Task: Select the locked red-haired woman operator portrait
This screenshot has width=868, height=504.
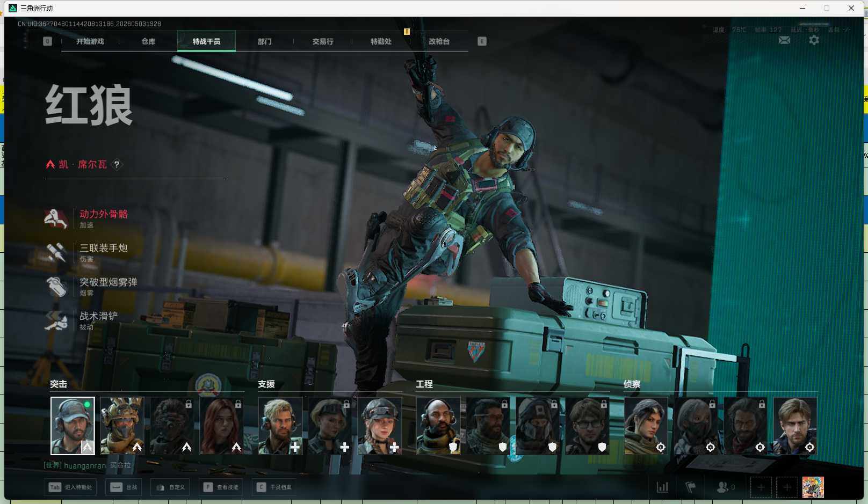Action: tap(221, 426)
